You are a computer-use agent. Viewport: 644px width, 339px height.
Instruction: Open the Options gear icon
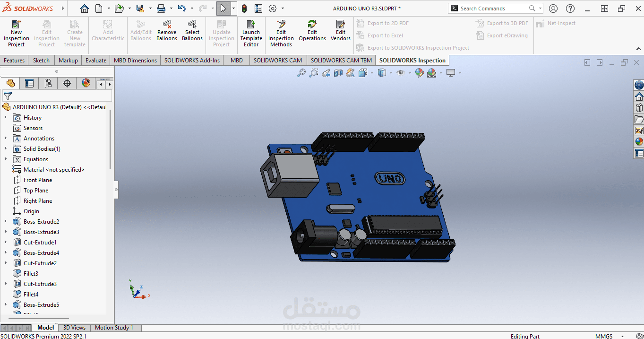coord(273,9)
